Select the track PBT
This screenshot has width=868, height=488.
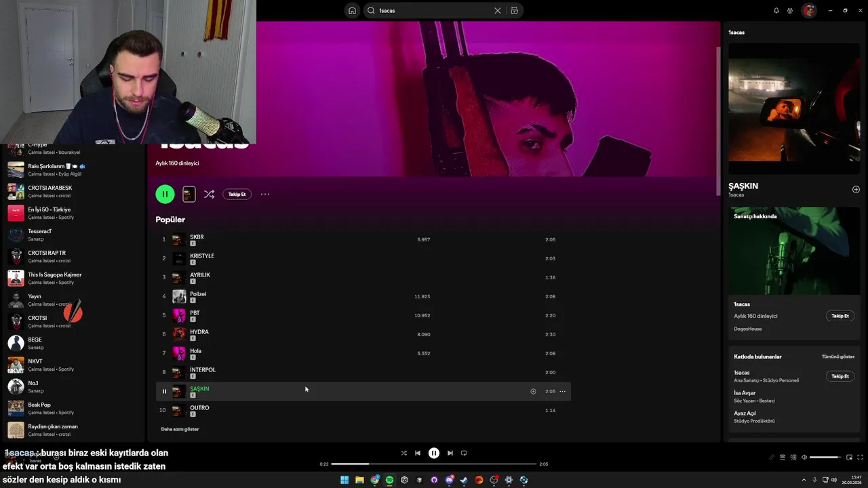(x=363, y=315)
